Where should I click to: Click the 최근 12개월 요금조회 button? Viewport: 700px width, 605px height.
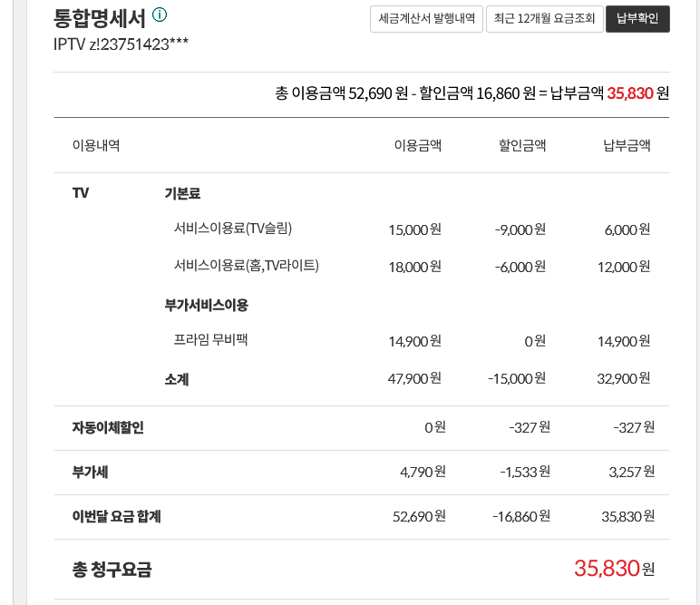coord(544,19)
